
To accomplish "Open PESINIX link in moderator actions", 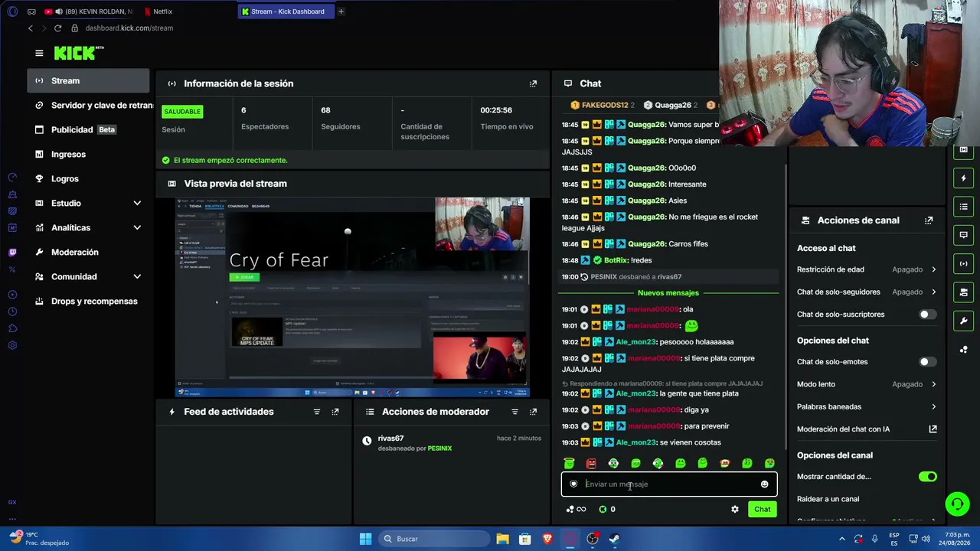I will click(x=439, y=448).
